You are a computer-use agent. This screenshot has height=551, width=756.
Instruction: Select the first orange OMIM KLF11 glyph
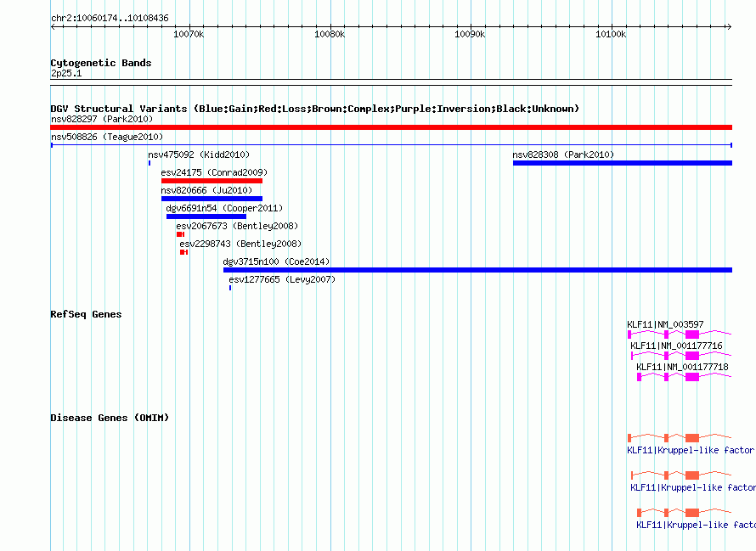[680, 437]
